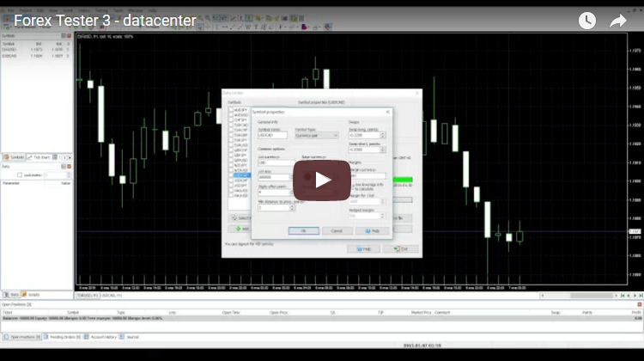Switch to the Journal tab
Image resolution: width=644 pixels, height=361 pixels.
tap(130, 337)
